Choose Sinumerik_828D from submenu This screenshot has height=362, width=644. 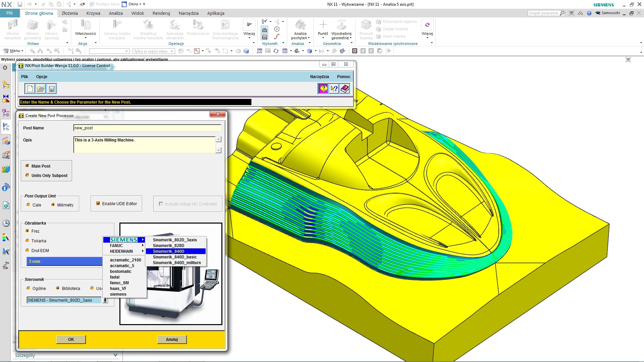(175, 246)
